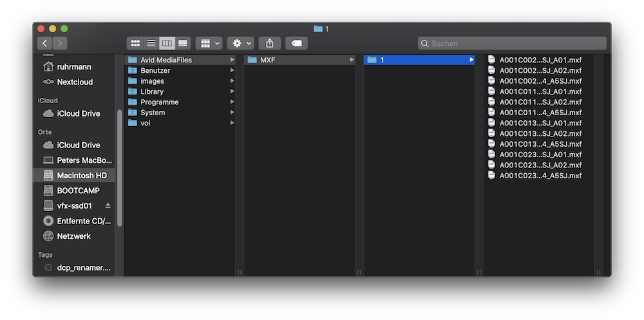The height and width of the screenshot is (320, 644).
Task: Go back with the left arrow
Action: tap(44, 43)
